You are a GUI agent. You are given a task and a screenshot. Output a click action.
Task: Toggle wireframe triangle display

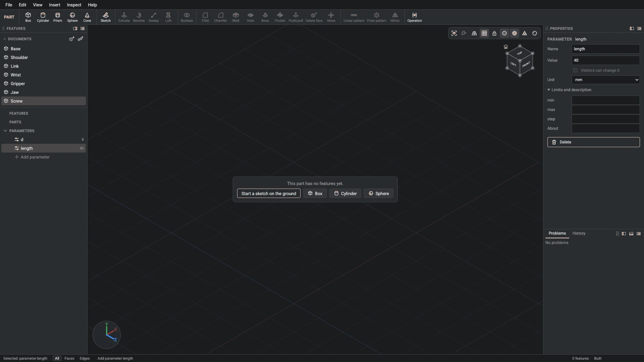(x=525, y=33)
